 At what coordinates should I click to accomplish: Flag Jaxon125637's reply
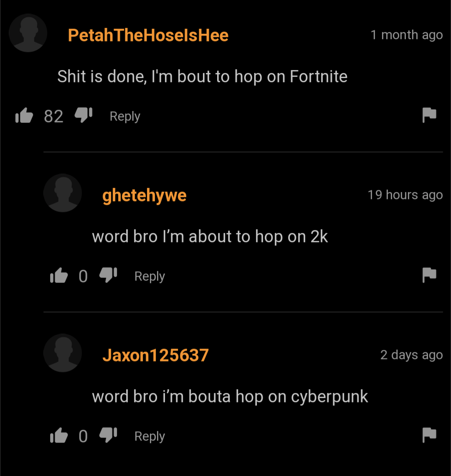tap(429, 435)
